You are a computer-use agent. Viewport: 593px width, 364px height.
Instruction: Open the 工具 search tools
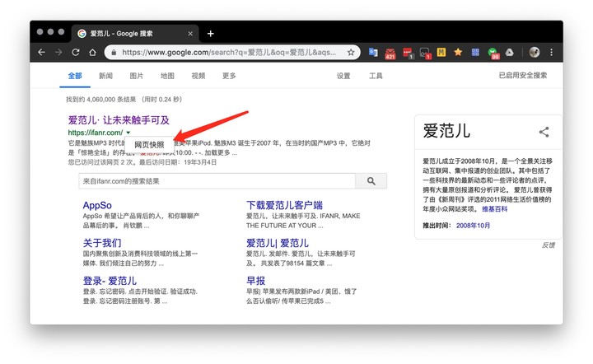click(376, 76)
